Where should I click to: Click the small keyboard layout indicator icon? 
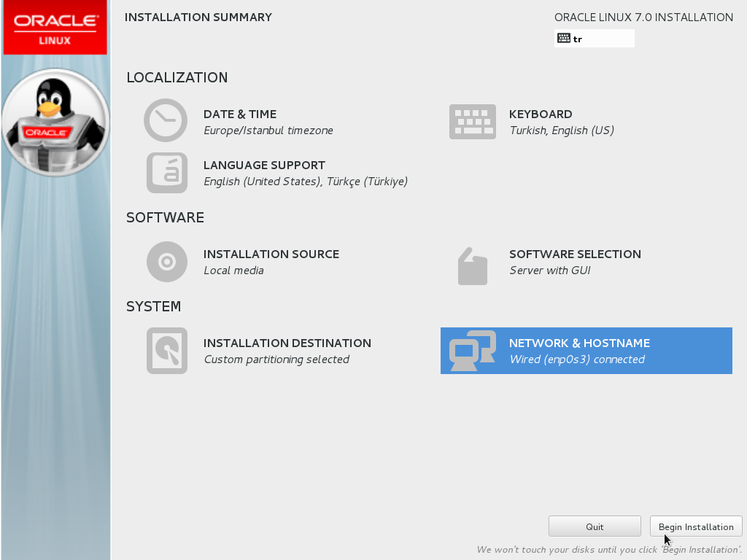pyautogui.click(x=563, y=39)
